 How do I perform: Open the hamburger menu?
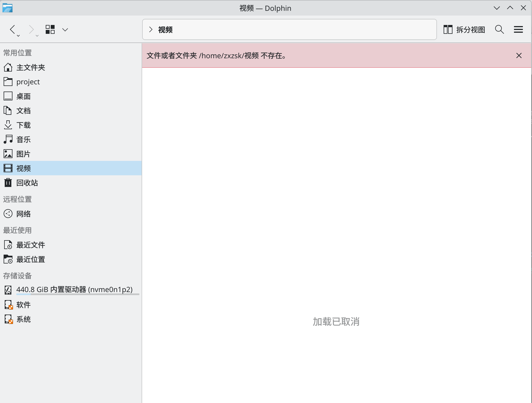pyautogui.click(x=518, y=29)
